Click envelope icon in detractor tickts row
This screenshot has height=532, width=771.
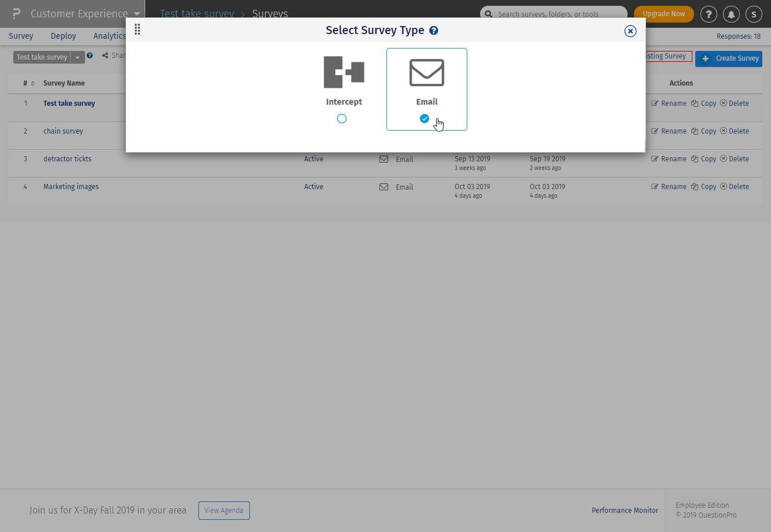383,159
